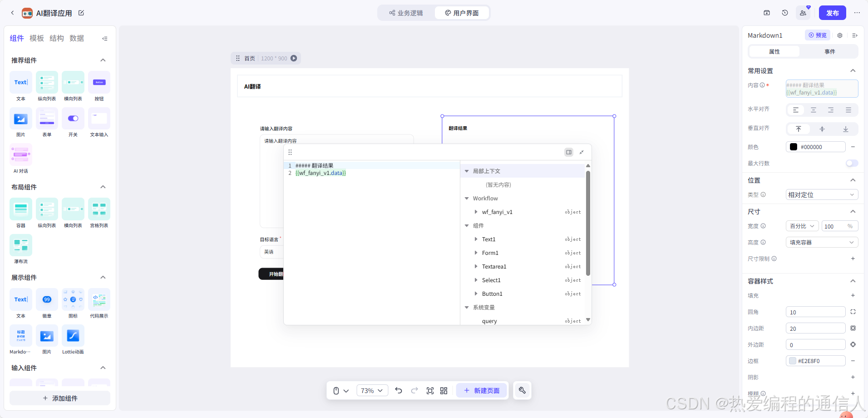
Task: Set horizontal alignment to right
Action: [x=831, y=110]
